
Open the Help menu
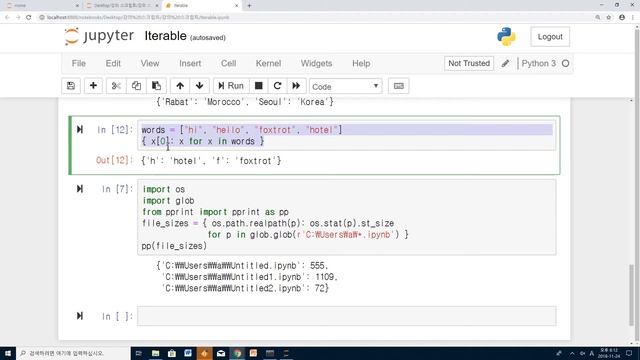coord(361,64)
